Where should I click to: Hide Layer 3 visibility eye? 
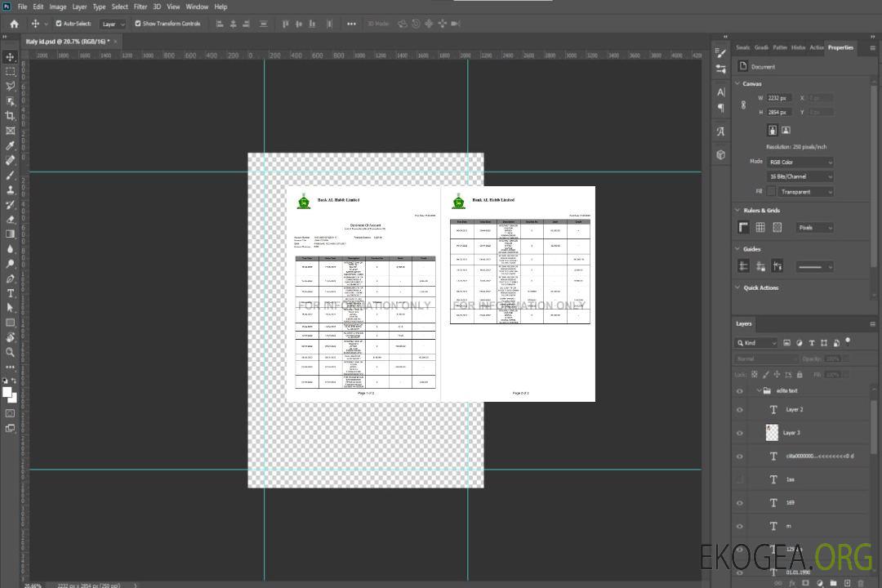pyautogui.click(x=740, y=434)
